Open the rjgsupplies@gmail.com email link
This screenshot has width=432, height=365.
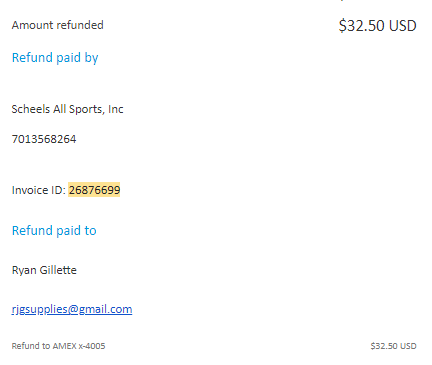[x=72, y=309]
